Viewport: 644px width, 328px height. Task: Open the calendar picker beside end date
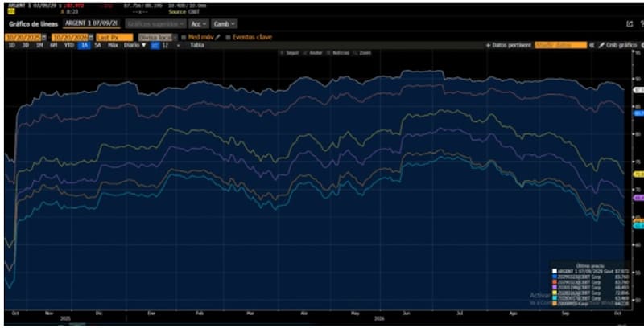tap(91, 37)
